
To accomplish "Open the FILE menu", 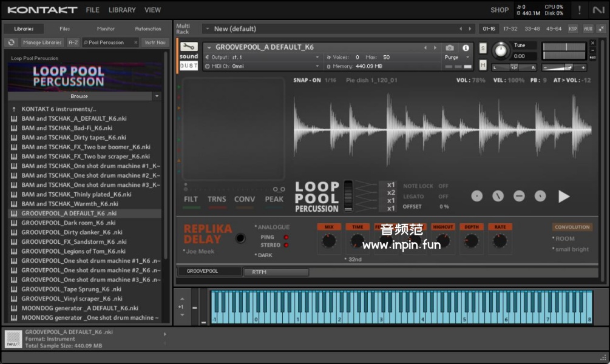I will (x=92, y=10).
